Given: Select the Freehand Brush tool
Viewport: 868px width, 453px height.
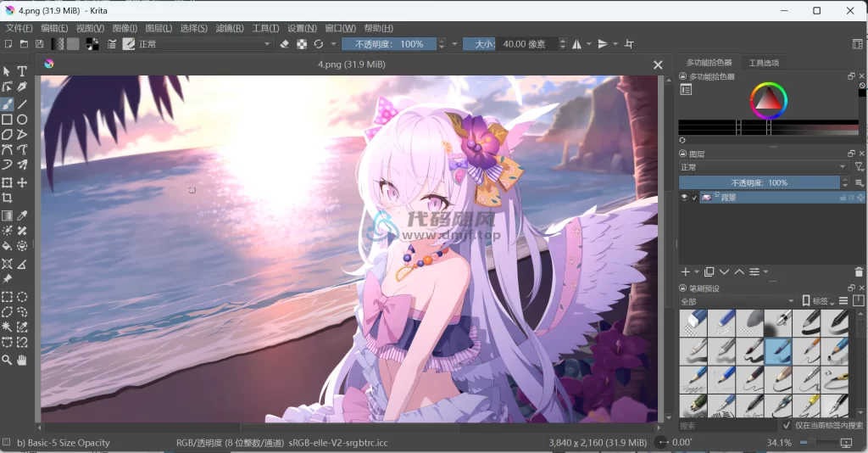Looking at the screenshot, I should 7,104.
